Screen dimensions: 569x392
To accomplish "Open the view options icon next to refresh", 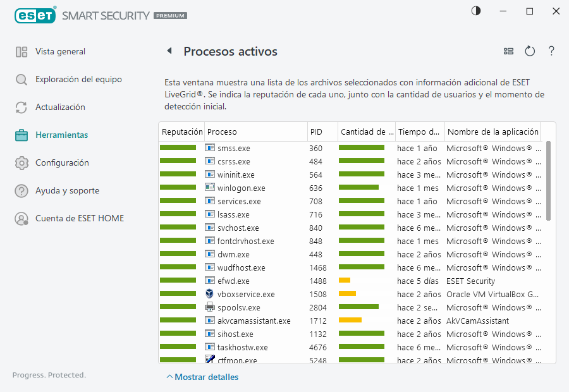I will pos(508,51).
